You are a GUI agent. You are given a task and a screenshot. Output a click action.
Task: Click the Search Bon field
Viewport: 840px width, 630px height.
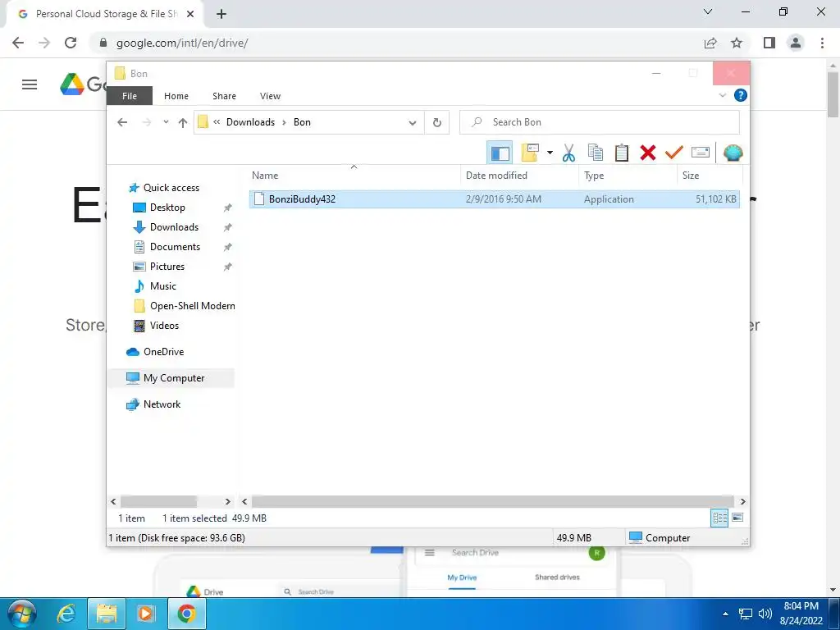point(600,122)
